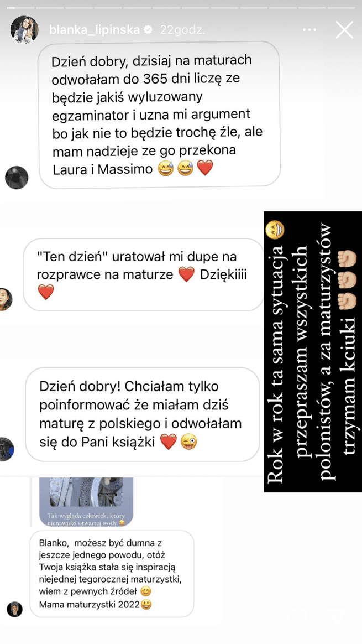Click the red heart after Massimo
362x644 pixels.
(205, 168)
